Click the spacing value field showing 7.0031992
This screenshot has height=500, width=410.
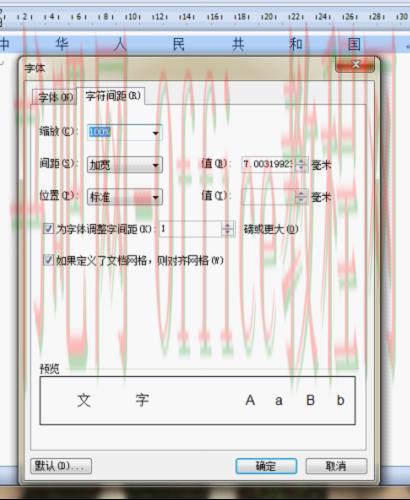click(269, 164)
